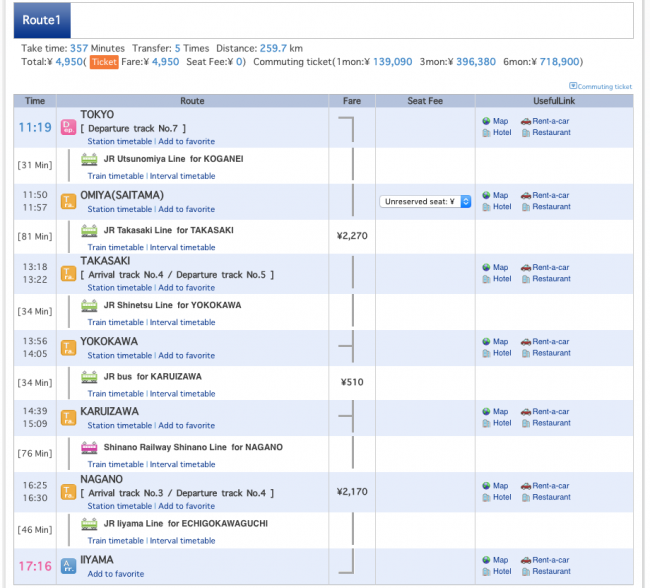
Task: Open Train timetable for JR Shinetsu Line
Action: tap(115, 323)
